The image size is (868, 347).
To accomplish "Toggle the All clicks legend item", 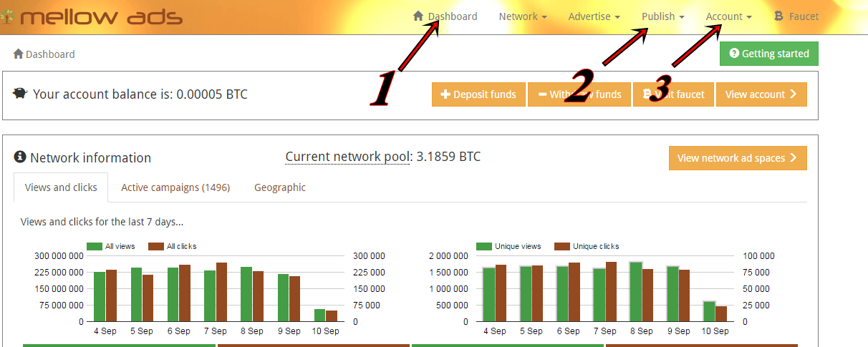I will tap(172, 246).
